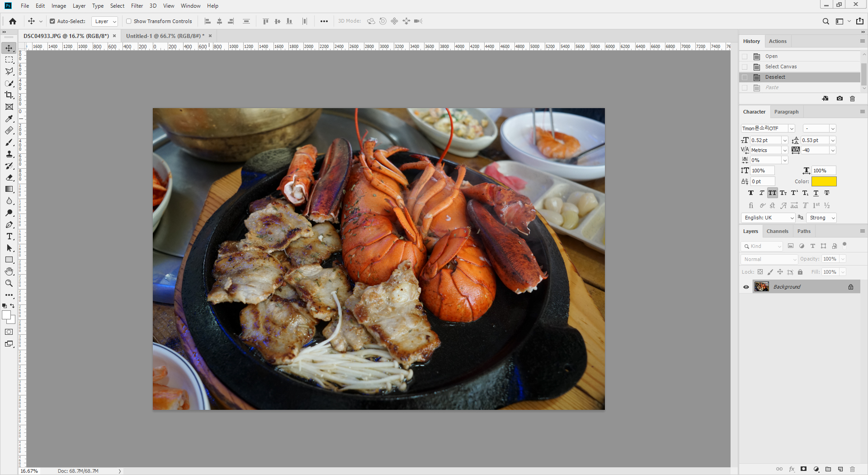The width and height of the screenshot is (868, 475).
Task: Hide the Background layer visibility eye
Action: pyautogui.click(x=746, y=287)
